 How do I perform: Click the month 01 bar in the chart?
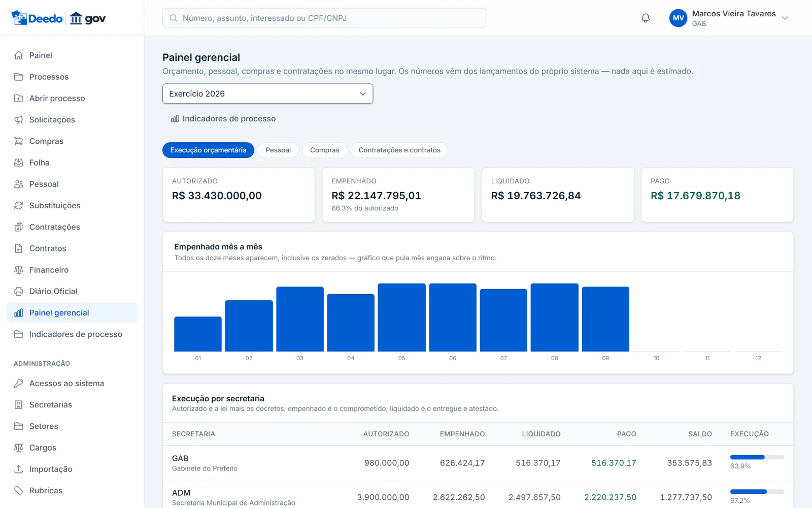click(x=198, y=334)
